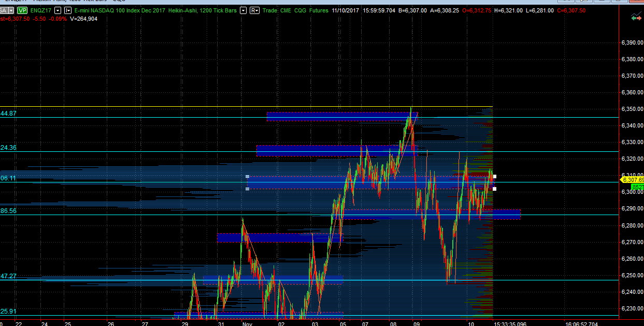The width and height of the screenshot is (644, 326).
Task: Click the Trade label in header
Action: click(x=270, y=10)
